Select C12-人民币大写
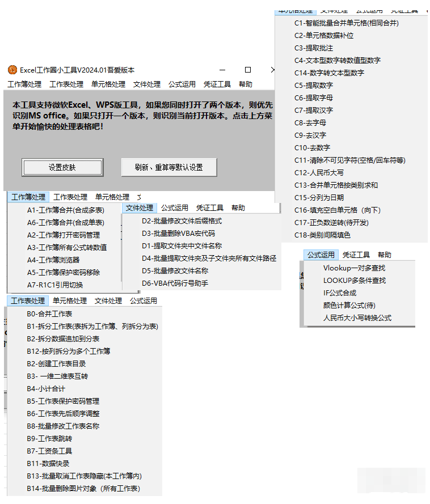Screen dimensions: 430x504 (x=319, y=173)
